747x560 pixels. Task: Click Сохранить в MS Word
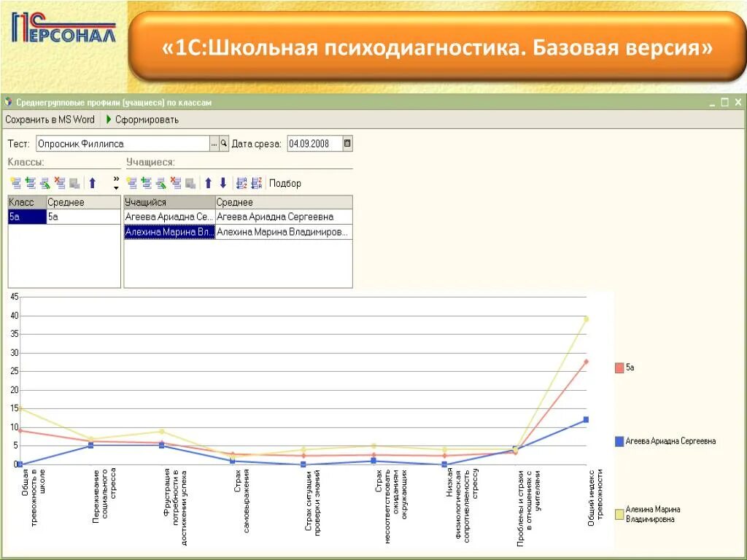click(50, 120)
